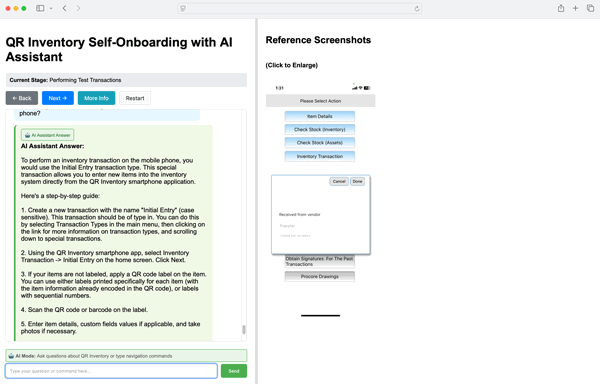Go back with the browser back arrow
This screenshot has height=384, width=600.
(64, 8)
